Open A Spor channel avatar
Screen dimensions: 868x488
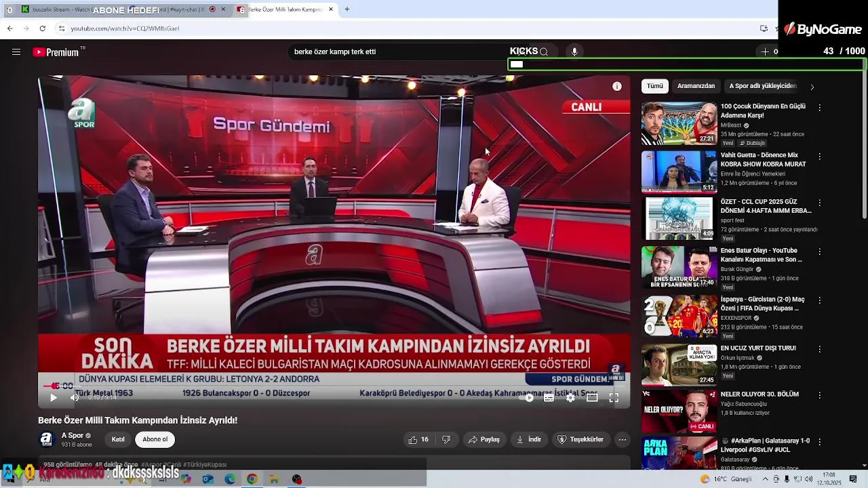pyautogui.click(x=46, y=439)
